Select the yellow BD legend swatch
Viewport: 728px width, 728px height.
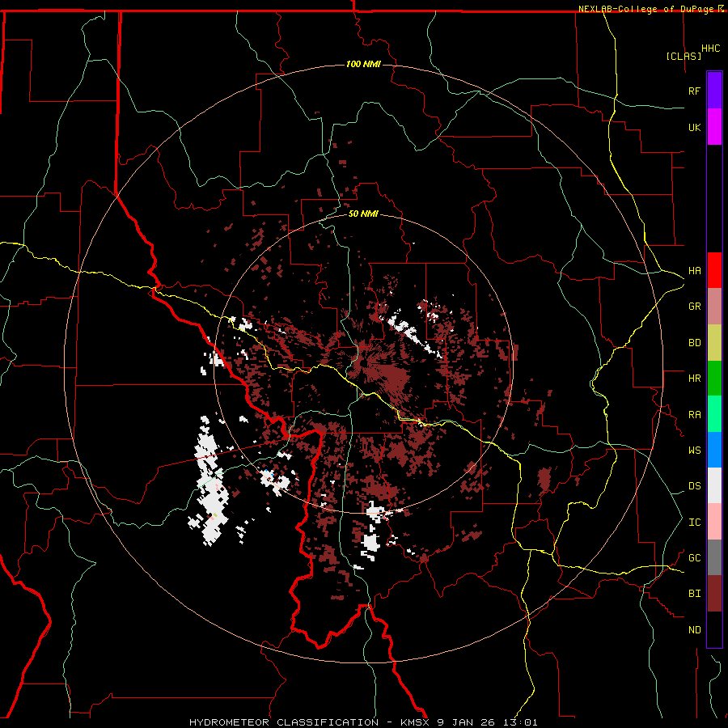pos(714,343)
